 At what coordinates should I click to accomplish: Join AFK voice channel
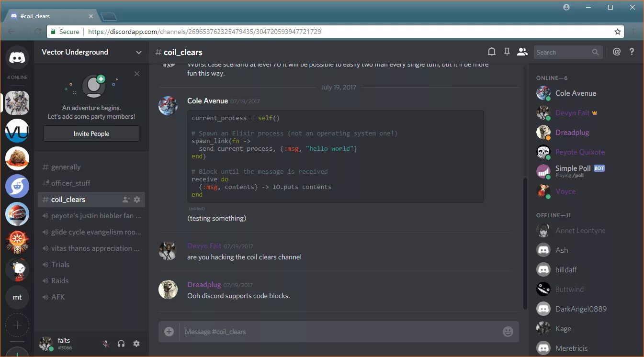click(91, 297)
